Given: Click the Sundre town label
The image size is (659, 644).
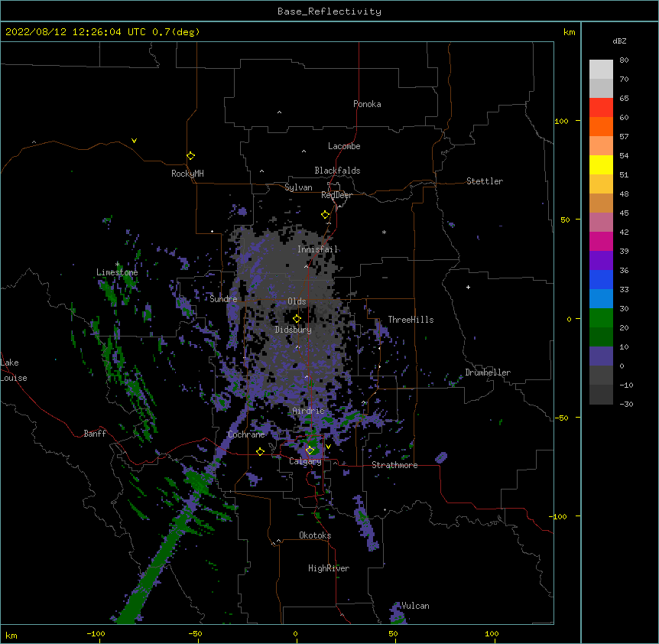Looking at the screenshot, I should pyautogui.click(x=223, y=299).
